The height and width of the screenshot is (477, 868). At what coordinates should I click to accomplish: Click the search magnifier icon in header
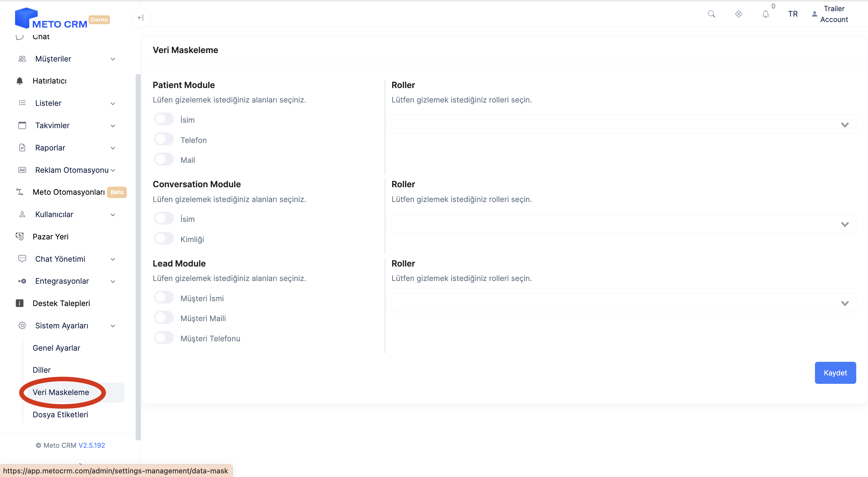711,14
